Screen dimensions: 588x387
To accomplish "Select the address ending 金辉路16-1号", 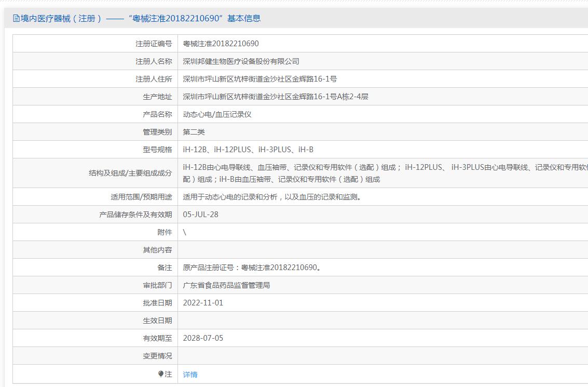I will pyautogui.click(x=260, y=79).
